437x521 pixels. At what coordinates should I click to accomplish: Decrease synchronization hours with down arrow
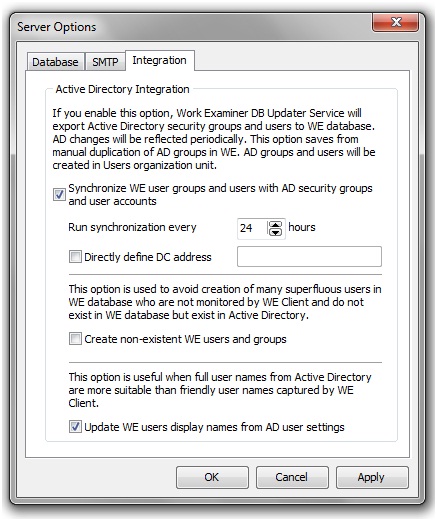point(275,232)
